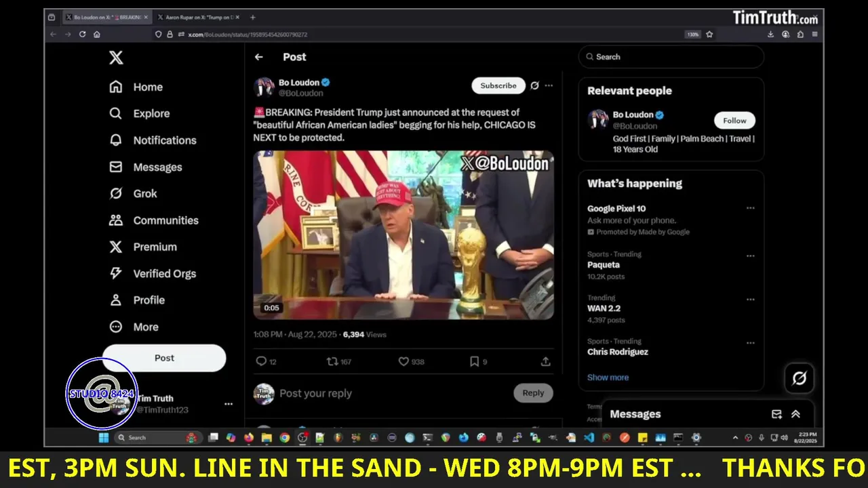Image resolution: width=868 pixels, height=488 pixels.
Task: Bookmark the Bo Loudon post
Action: point(474,362)
